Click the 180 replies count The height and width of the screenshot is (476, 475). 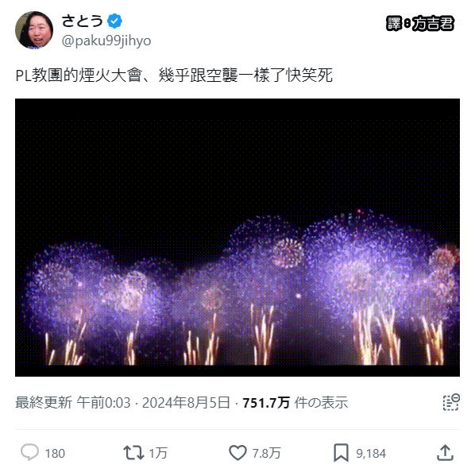click(x=55, y=454)
